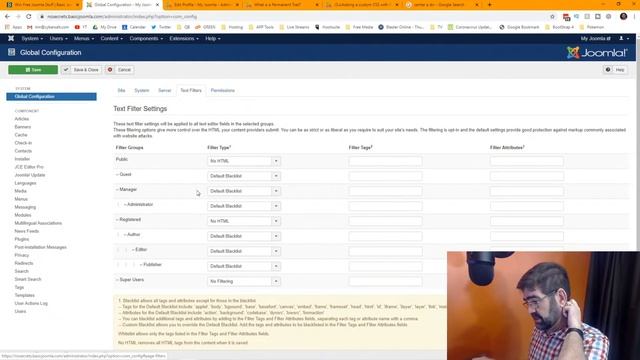
Task: Open the Coronavirus Update bookmark
Action: [x=470, y=27]
